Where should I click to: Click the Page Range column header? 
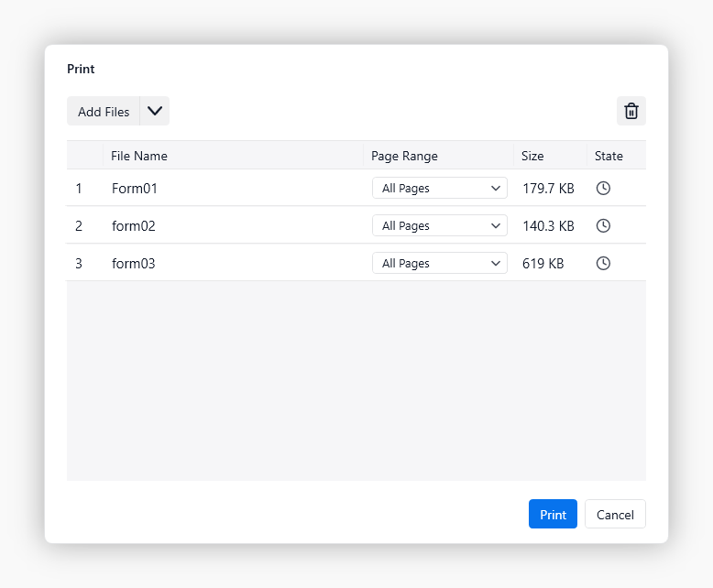pyautogui.click(x=404, y=156)
